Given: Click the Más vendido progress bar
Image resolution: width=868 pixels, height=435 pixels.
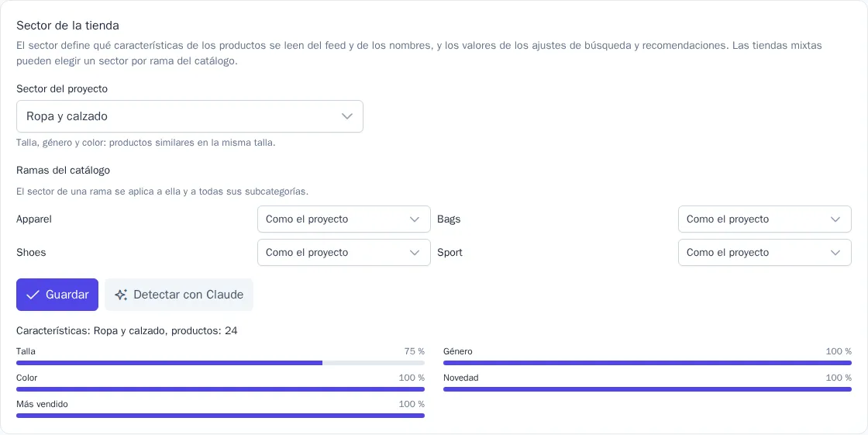Looking at the screenshot, I should pos(220,415).
